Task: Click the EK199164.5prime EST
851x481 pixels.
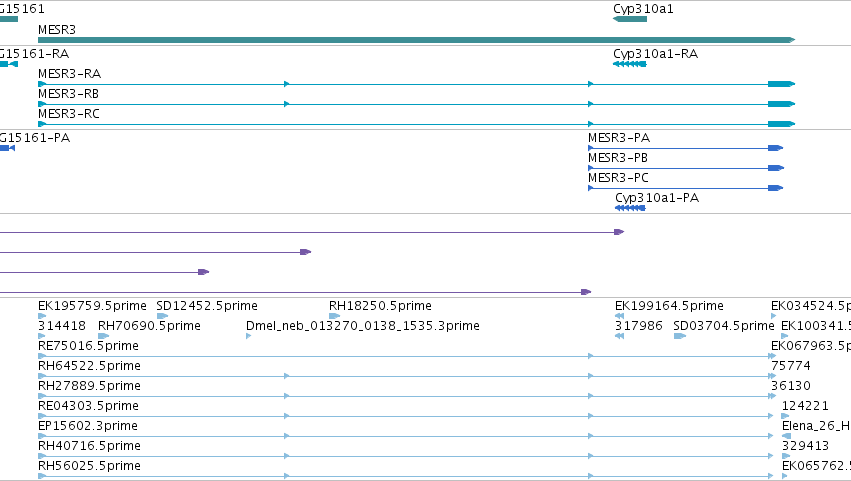Action: [x=619, y=316]
